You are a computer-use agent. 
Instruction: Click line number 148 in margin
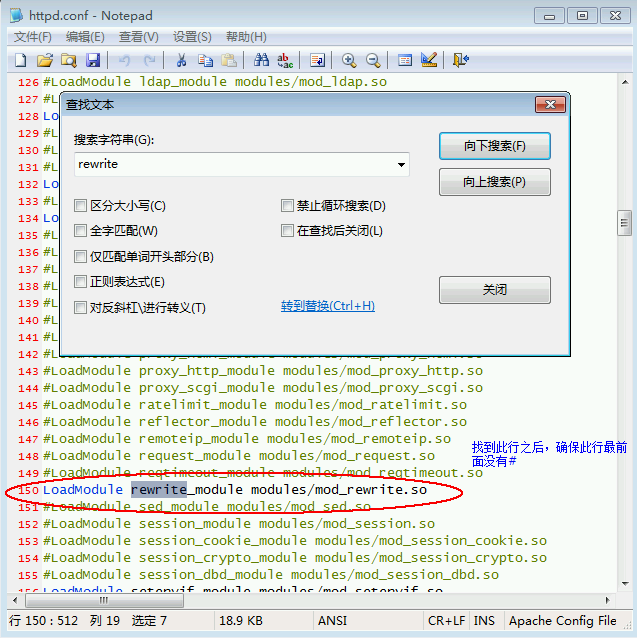pyautogui.click(x=28, y=456)
